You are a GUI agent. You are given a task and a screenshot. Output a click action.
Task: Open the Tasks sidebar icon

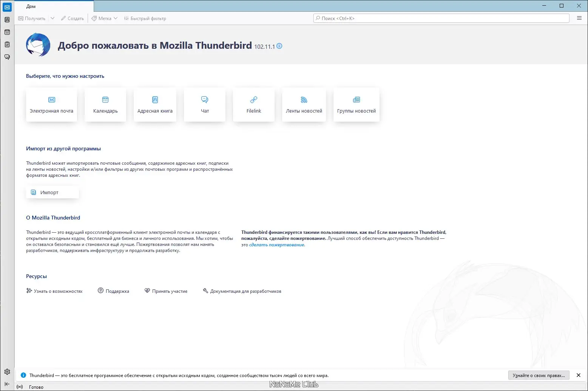point(7,45)
